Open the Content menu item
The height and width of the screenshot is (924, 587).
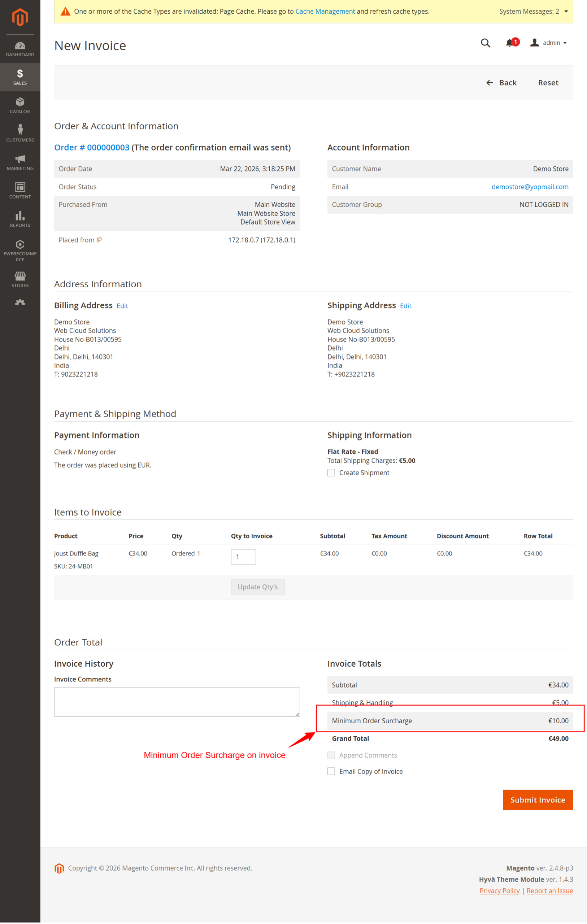[20, 190]
